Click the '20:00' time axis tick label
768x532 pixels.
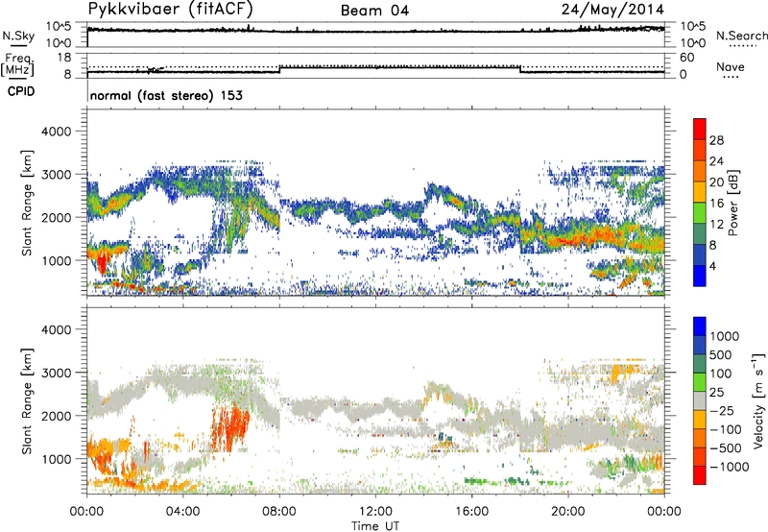pos(568,512)
